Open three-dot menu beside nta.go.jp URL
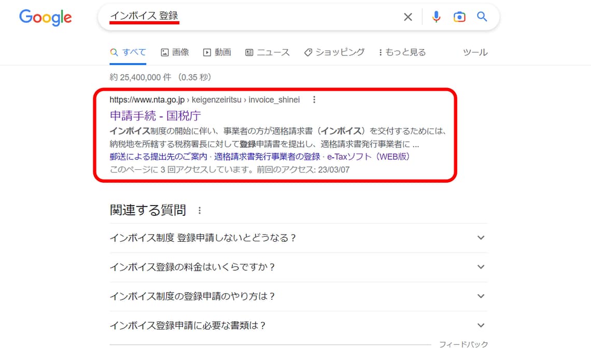The image size is (591, 364). pyautogui.click(x=314, y=100)
